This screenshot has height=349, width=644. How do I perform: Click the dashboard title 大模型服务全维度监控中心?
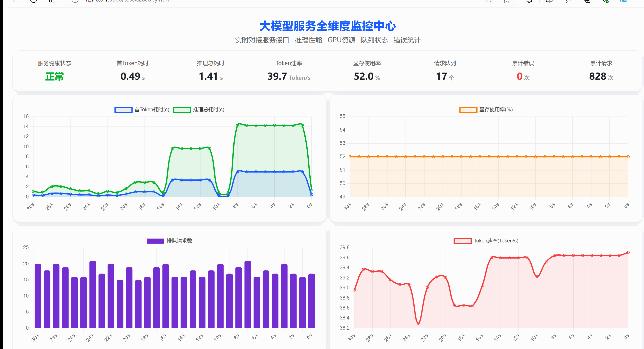(x=328, y=26)
